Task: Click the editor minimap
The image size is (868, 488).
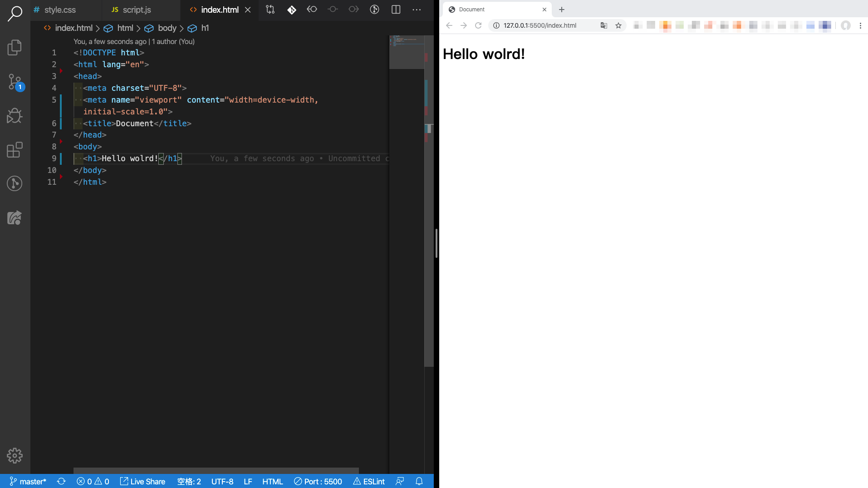Action: [407, 52]
